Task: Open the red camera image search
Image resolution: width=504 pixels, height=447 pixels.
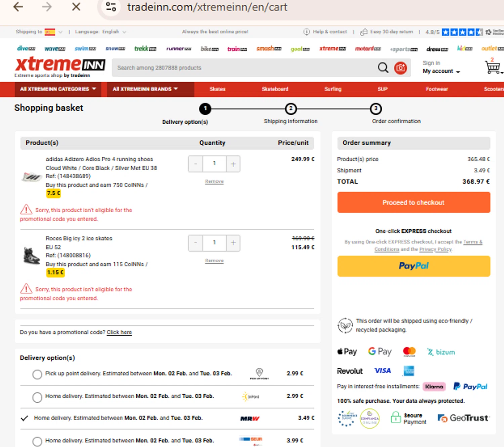Action: [x=401, y=68]
